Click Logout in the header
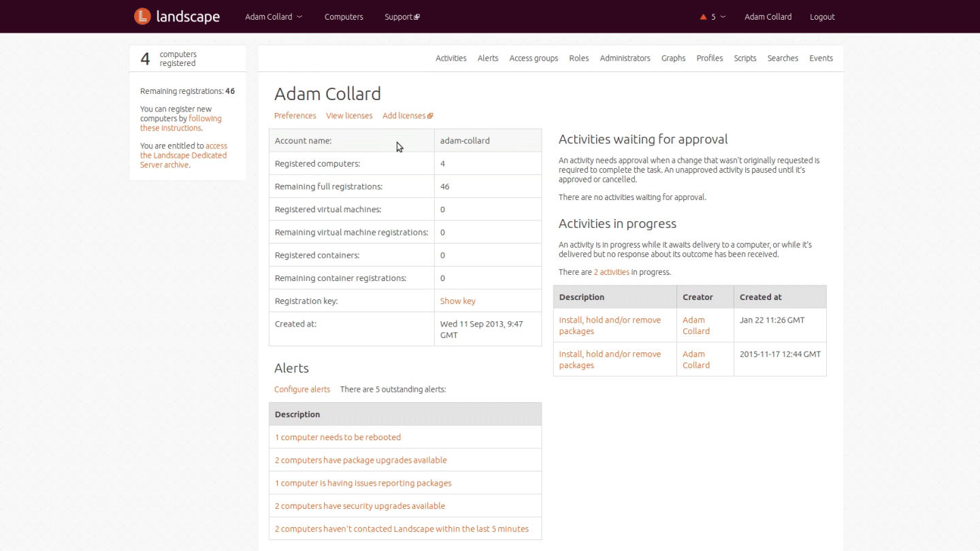The width and height of the screenshot is (980, 551). coord(822,17)
